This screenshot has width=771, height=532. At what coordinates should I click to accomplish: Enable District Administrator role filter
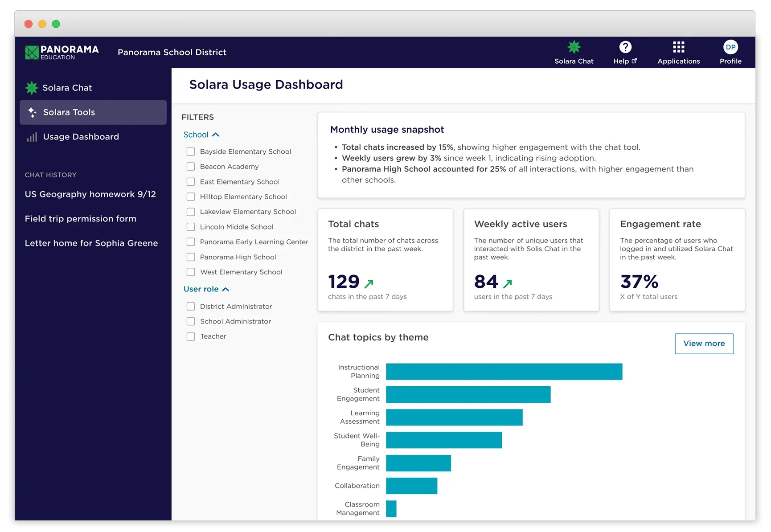191,307
